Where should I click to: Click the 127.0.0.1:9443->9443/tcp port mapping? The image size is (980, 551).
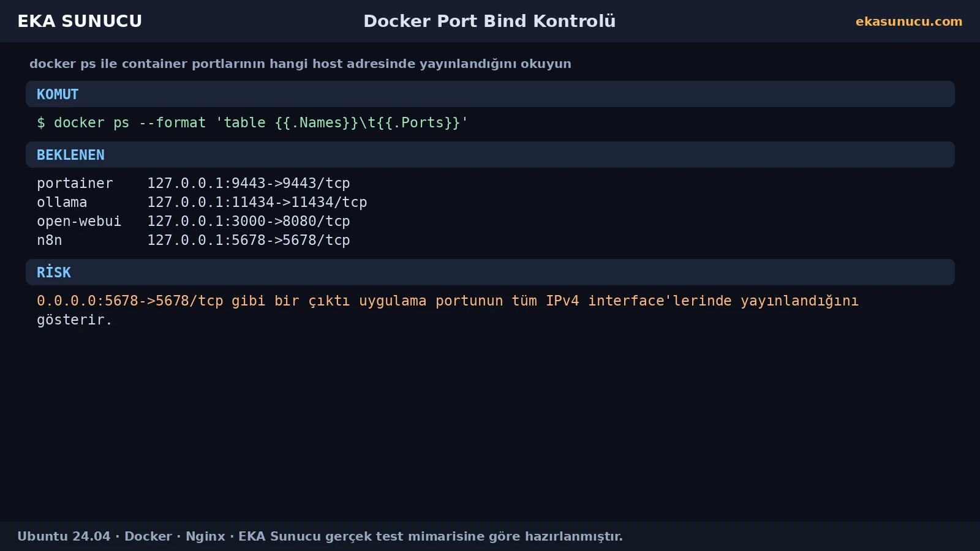pyautogui.click(x=249, y=183)
